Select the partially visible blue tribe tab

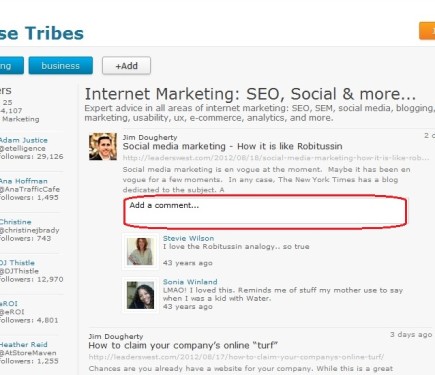(x=12, y=66)
